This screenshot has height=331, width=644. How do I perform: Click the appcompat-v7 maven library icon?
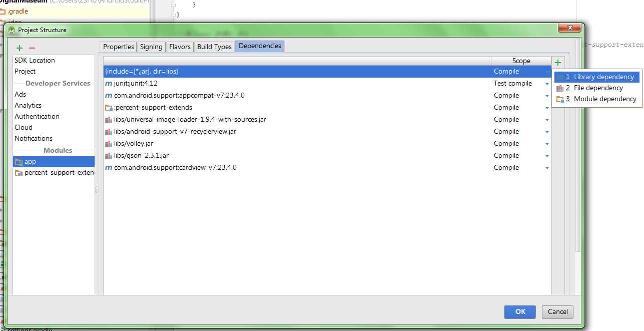(x=109, y=96)
